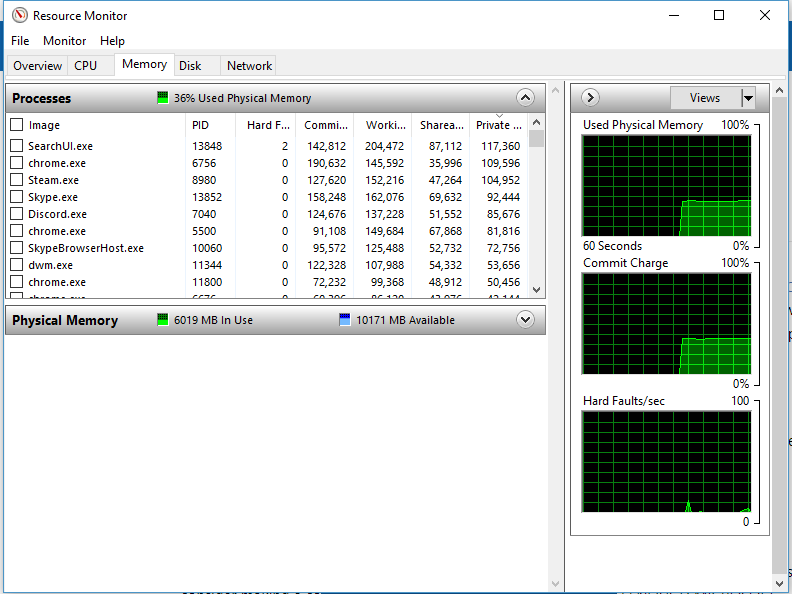This screenshot has width=792, height=594.
Task: Collapse the Processes section with chevron
Action: pos(525,97)
